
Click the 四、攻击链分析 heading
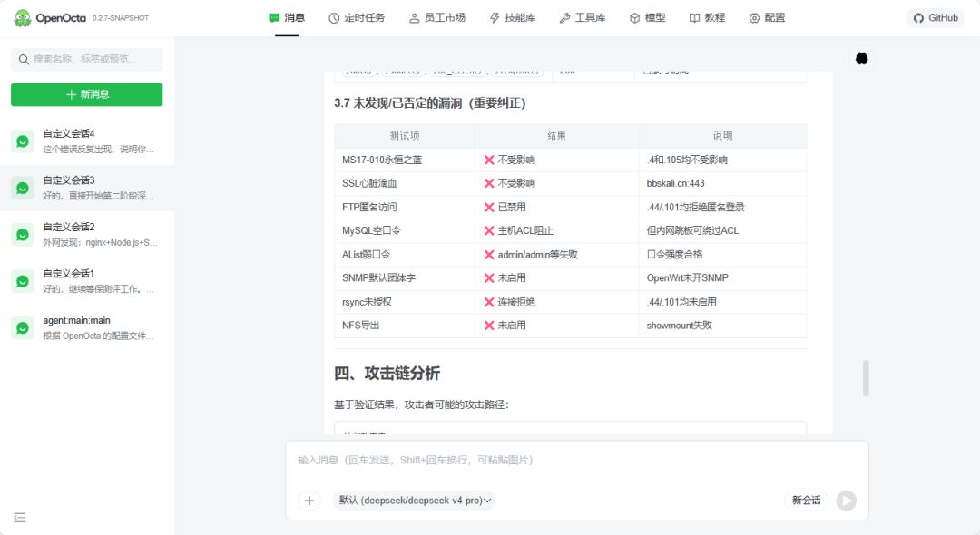click(387, 374)
